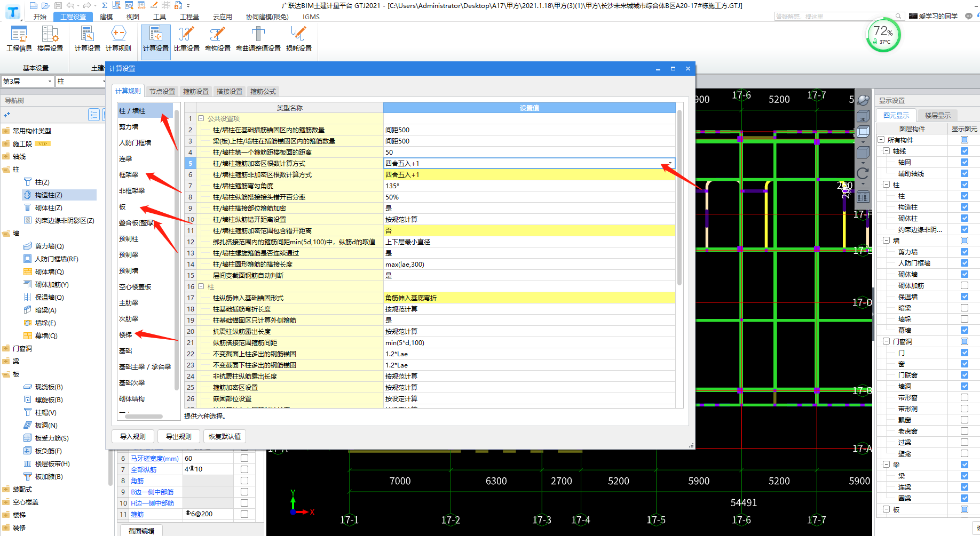
Task: Toggle 轴网 display checkbox
Action: 965,162
